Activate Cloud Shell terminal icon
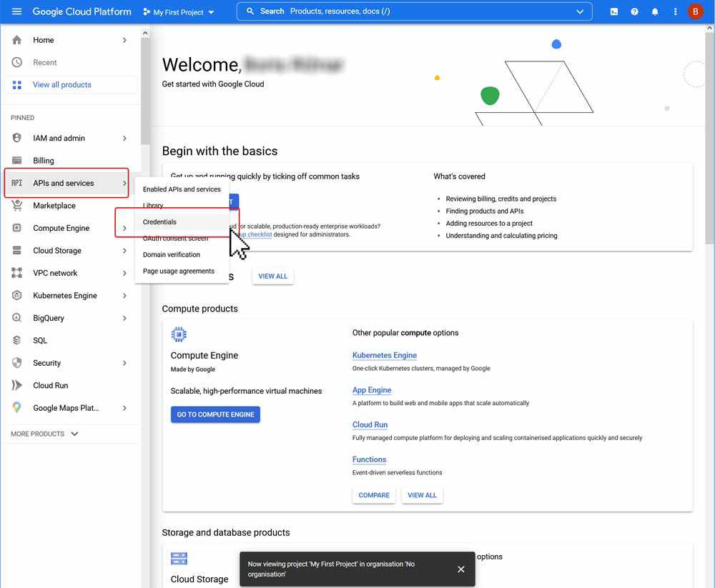This screenshot has height=588, width=715. point(614,12)
